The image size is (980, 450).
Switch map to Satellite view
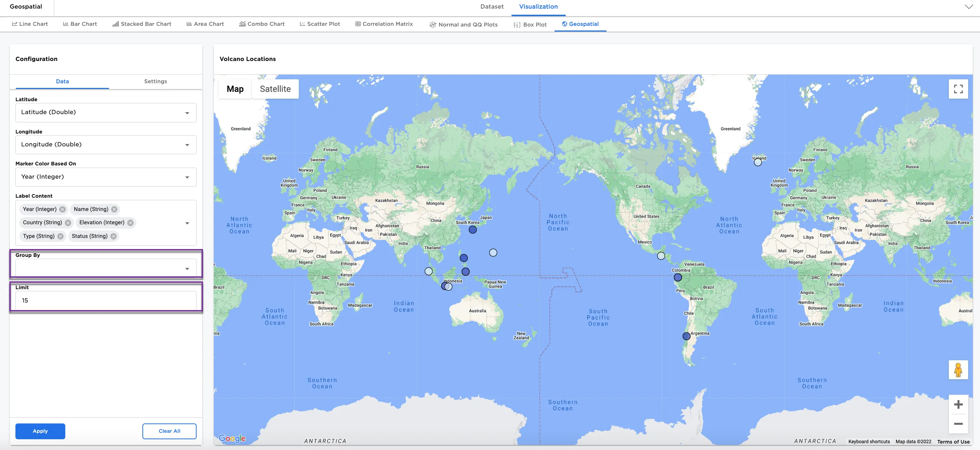[x=275, y=89]
